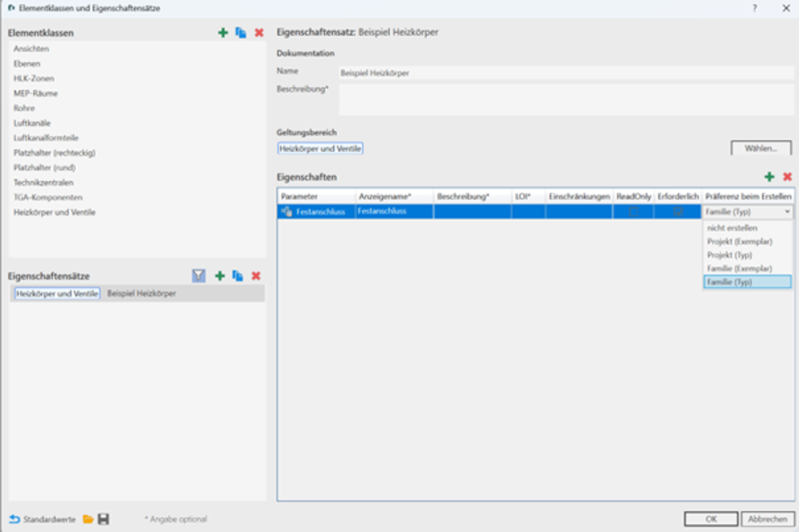Toggle the ReadOnly checkbox for Festanschluss
This screenshot has height=532, width=799.
633,212
